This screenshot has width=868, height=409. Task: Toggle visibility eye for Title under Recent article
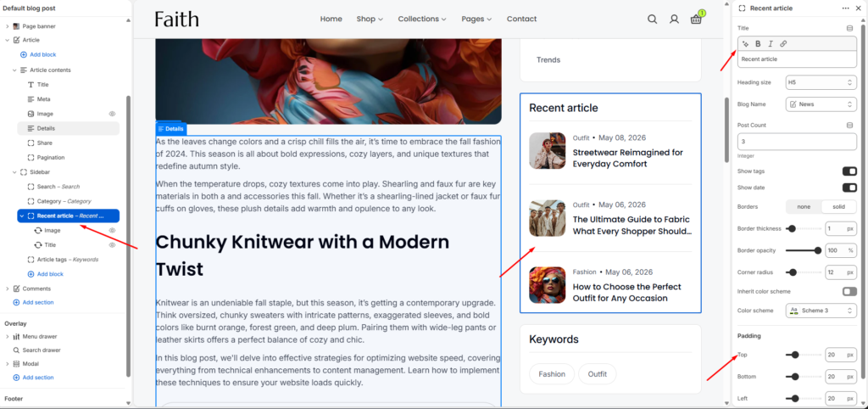(113, 245)
